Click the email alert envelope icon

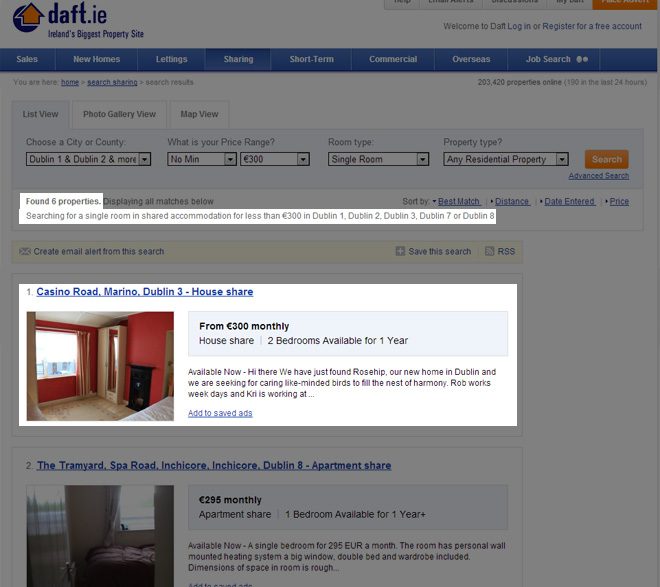(25, 251)
